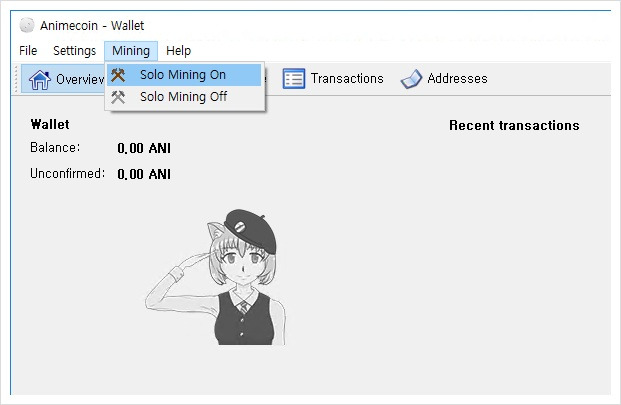This screenshot has width=621, height=405.
Task: Choose Solo Mining Off
Action: [x=184, y=97]
